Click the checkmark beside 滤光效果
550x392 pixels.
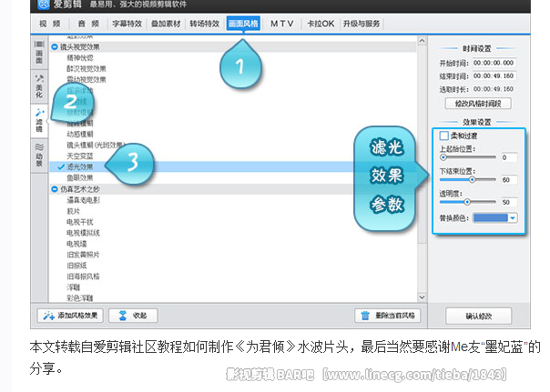coord(61,166)
